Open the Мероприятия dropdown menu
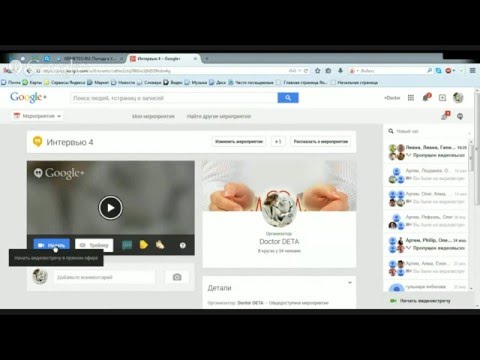Viewport: 480px width, 360px height. (x=37, y=116)
